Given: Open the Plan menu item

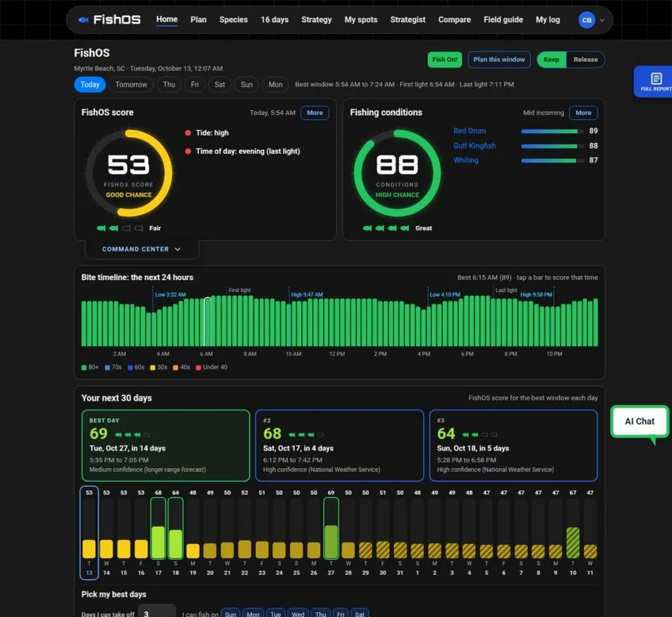Looking at the screenshot, I should pos(198,20).
